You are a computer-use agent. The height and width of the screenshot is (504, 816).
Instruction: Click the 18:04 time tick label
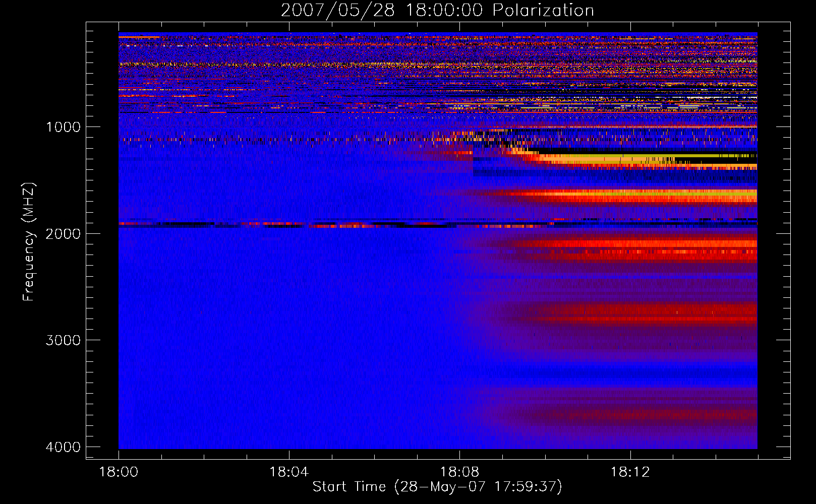click(289, 472)
